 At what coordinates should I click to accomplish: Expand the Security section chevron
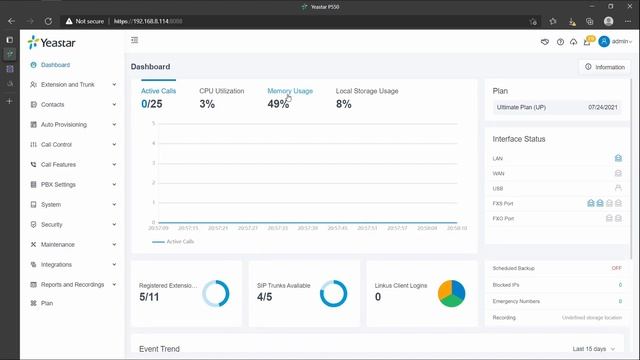(x=114, y=224)
